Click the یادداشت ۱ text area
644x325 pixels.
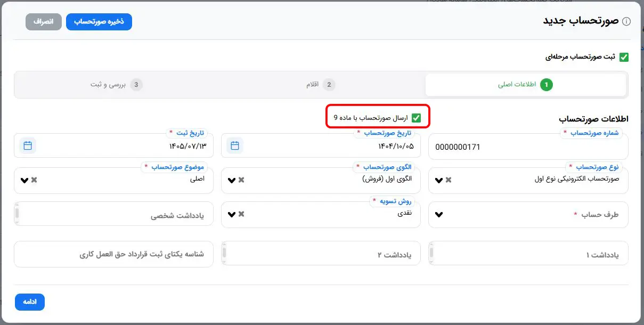(x=528, y=254)
